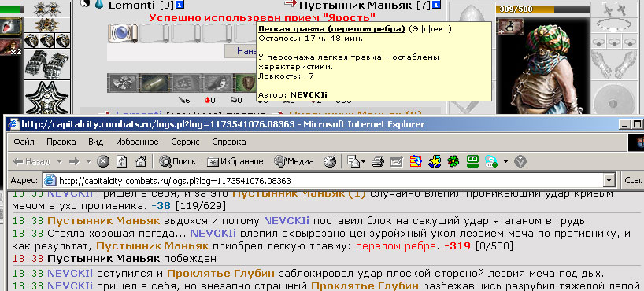
Task: Open the Медиа toolbar button
Action: pyautogui.click(x=294, y=162)
